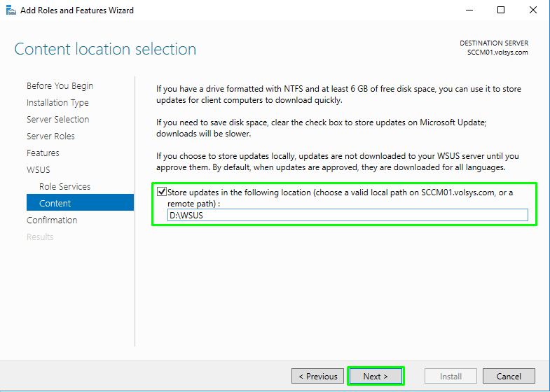Jump to the Server Roles step
This screenshot has width=550, height=392.
point(50,136)
